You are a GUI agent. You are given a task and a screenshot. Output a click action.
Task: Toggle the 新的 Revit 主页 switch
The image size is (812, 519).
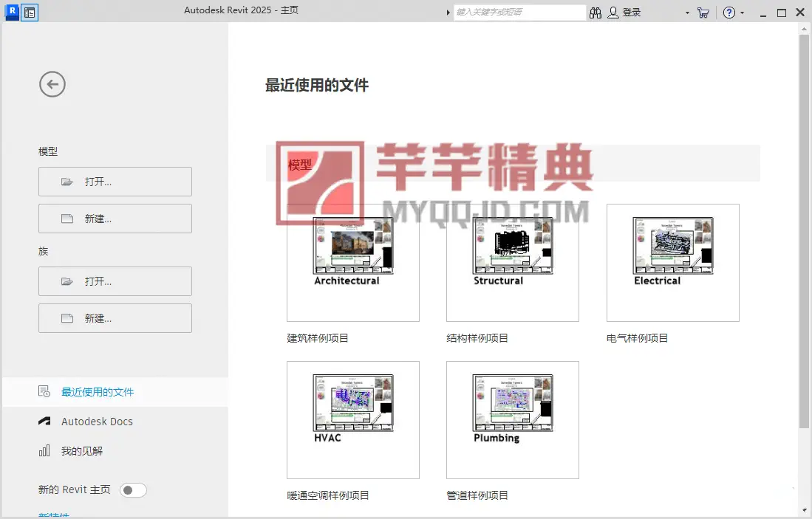click(x=133, y=490)
